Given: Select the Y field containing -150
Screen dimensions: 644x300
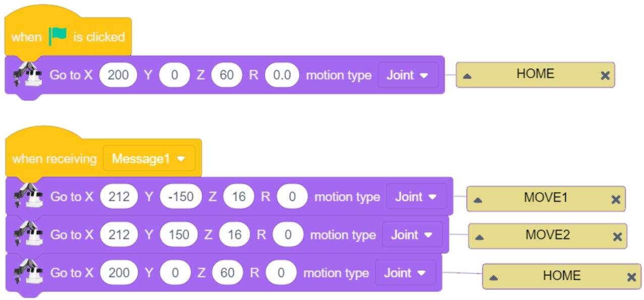Looking at the screenshot, I should (x=181, y=197).
